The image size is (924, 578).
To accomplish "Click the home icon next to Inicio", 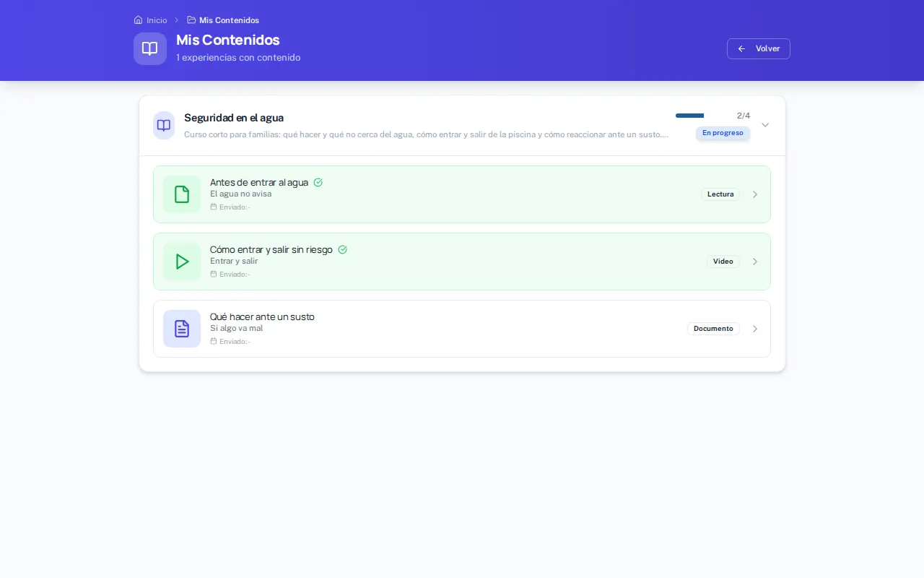I will [139, 20].
